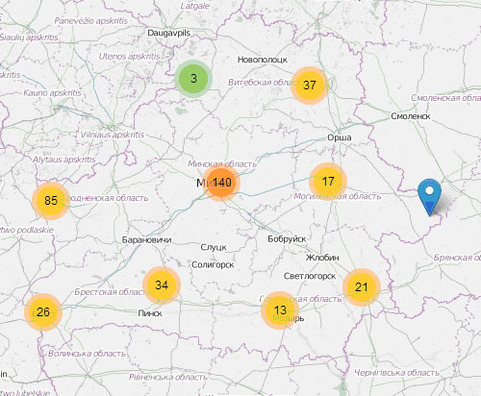
Task: Open the cluster marker numbered 17
Action: [x=328, y=181]
